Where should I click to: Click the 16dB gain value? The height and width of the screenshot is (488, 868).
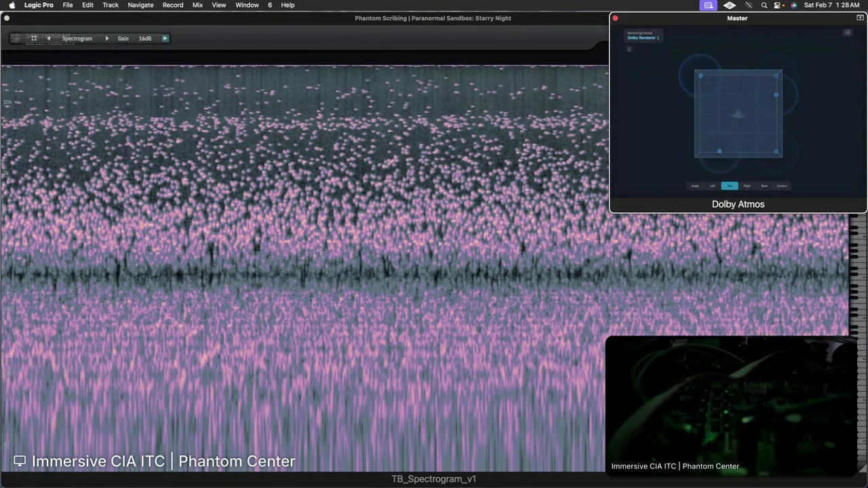145,39
